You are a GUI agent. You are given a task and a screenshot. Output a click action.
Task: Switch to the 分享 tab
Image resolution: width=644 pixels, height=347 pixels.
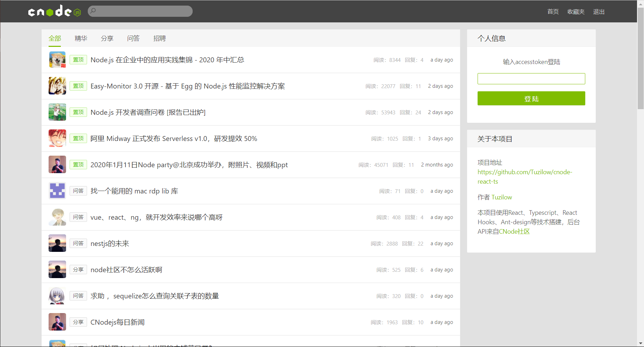tap(107, 38)
